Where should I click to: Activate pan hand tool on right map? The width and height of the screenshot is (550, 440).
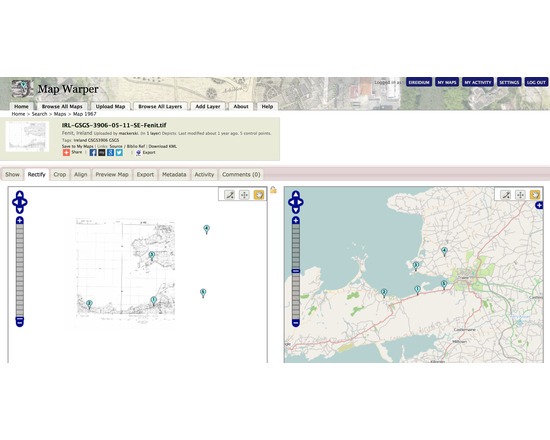535,195
